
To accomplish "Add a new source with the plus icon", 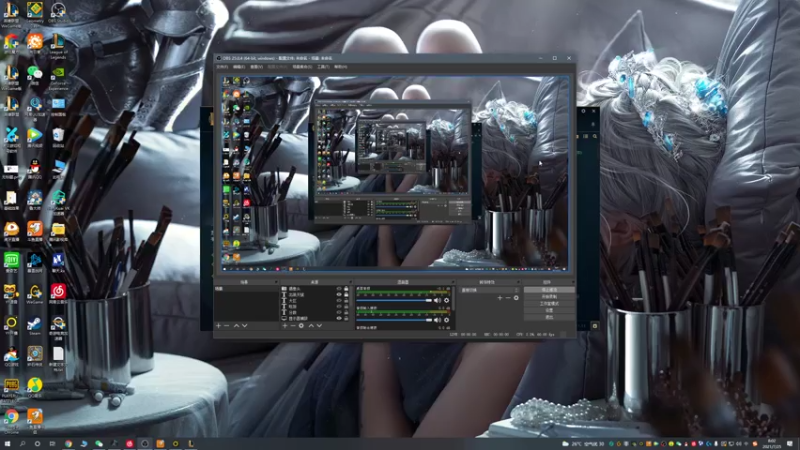I will (x=285, y=326).
